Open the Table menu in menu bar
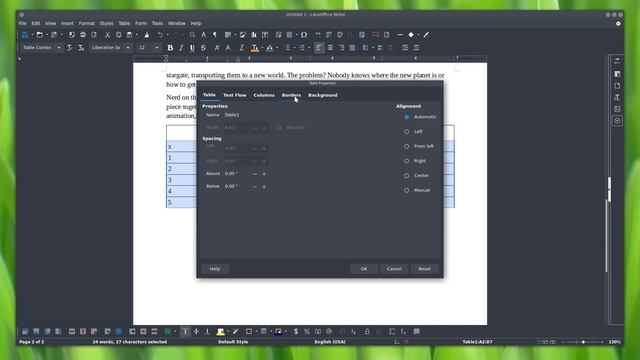The height and width of the screenshot is (360, 640). (124, 23)
